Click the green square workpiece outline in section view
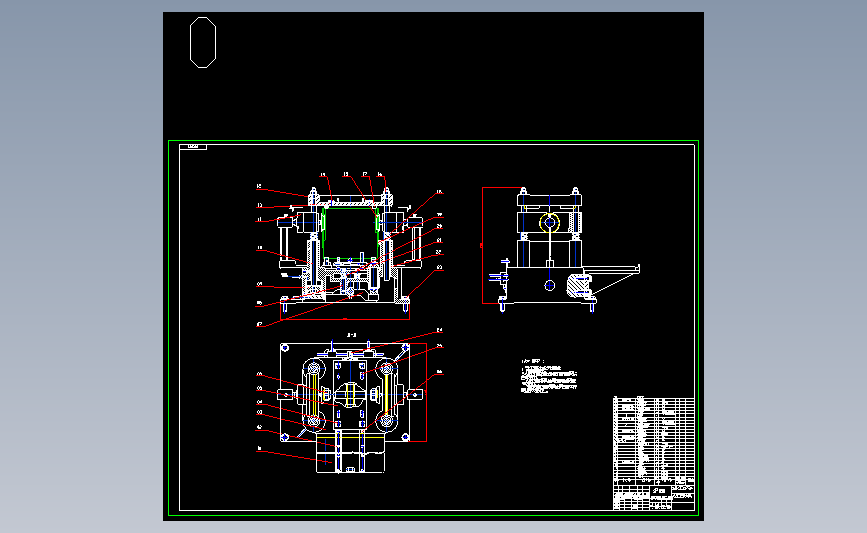Image resolution: width=867 pixels, height=533 pixels. (x=350, y=232)
